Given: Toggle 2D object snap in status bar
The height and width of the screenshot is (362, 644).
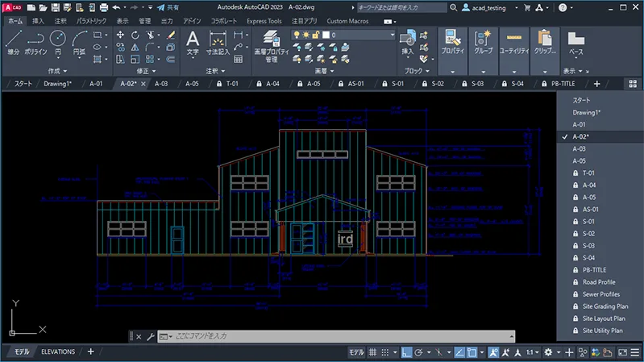Looking at the screenshot, I should coord(472,352).
